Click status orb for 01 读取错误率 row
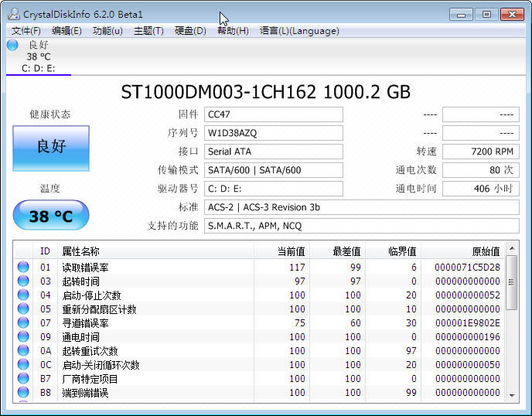Viewport: 532px width, 416px height. [x=23, y=267]
